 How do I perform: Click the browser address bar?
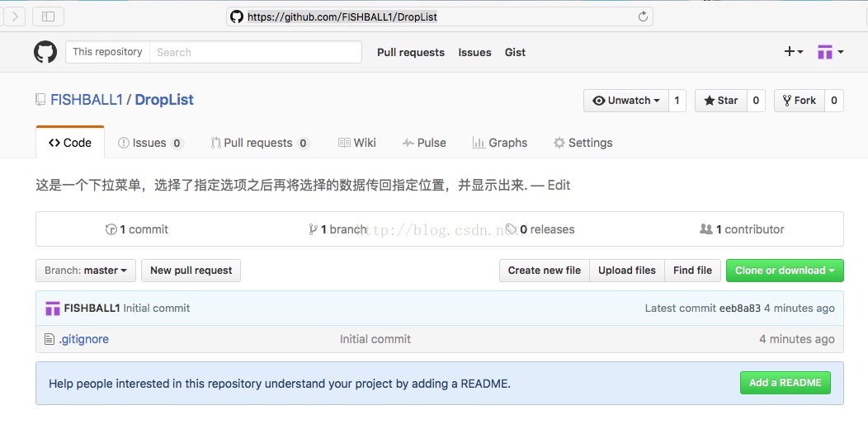(x=440, y=16)
